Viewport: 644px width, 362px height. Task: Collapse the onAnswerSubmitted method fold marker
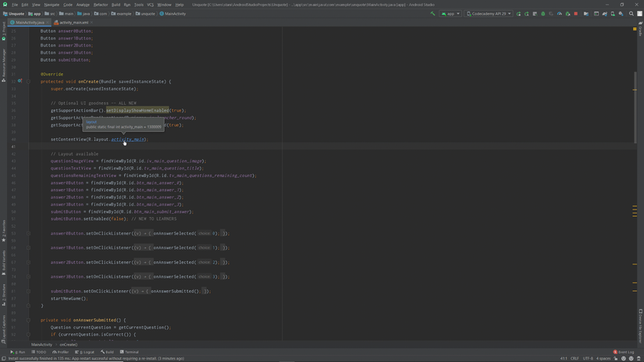[28, 320]
